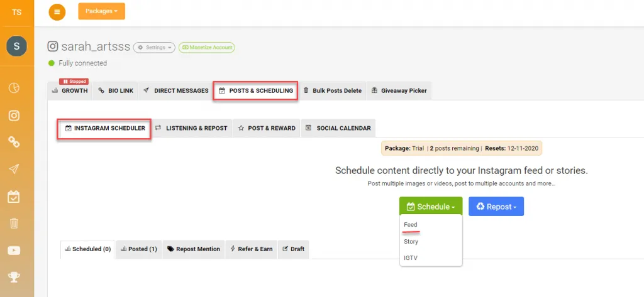644x297 pixels.
Task: Click the S profile avatar
Action: [16, 47]
